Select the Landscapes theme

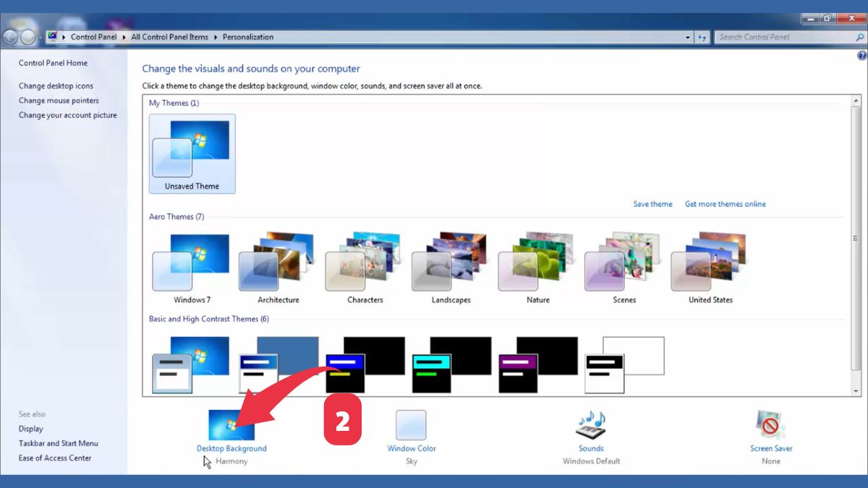450,264
